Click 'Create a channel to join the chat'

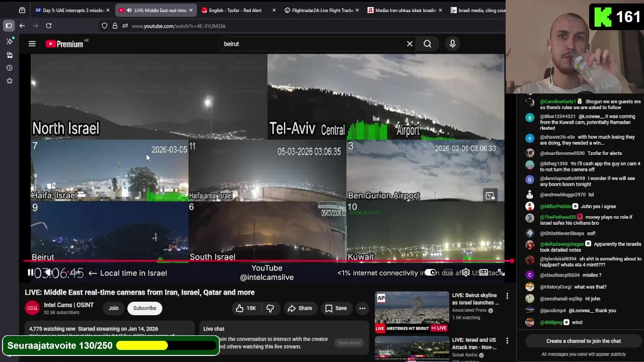tap(584, 341)
